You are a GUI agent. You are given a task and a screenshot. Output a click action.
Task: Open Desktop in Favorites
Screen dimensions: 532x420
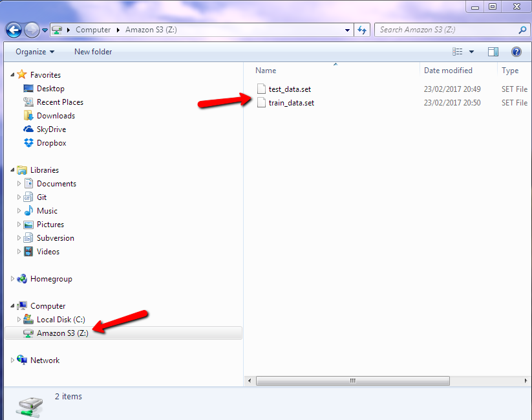tap(50, 89)
